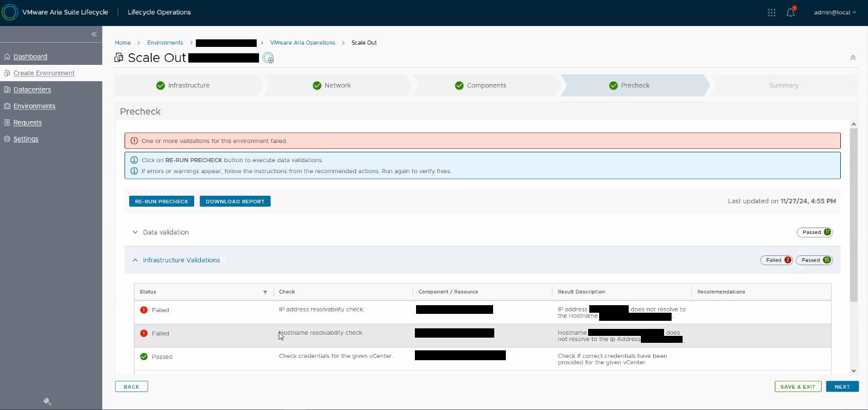Go to the Network wizard step
The height and width of the screenshot is (410, 868).
337,85
